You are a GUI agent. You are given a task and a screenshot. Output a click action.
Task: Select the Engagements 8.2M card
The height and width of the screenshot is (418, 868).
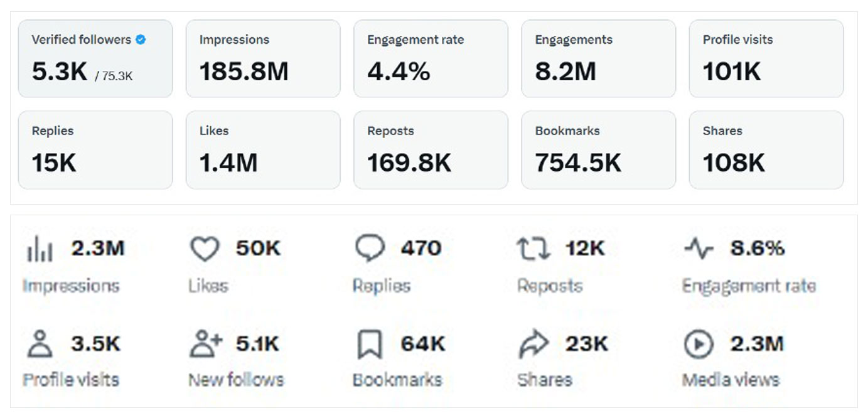[x=598, y=58]
